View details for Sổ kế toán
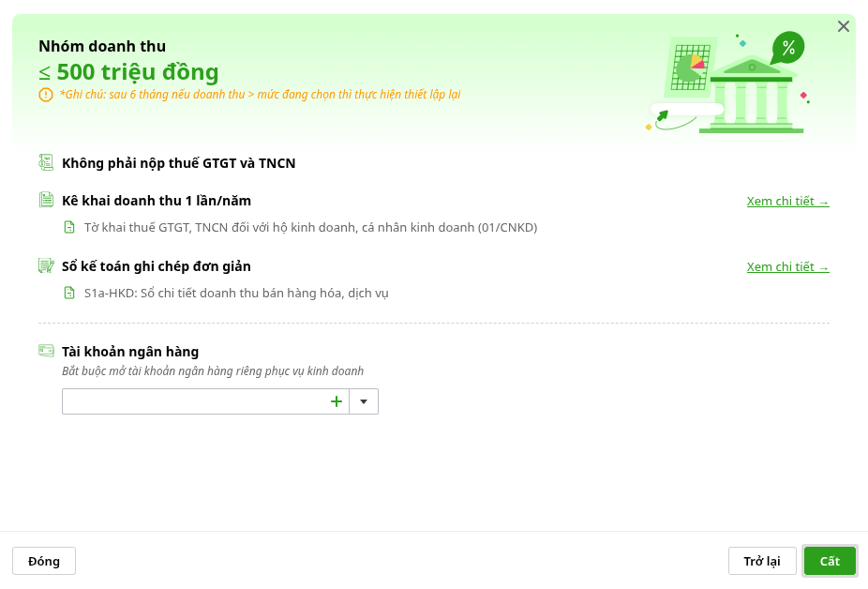This screenshot has height=589, width=868. 787,267
